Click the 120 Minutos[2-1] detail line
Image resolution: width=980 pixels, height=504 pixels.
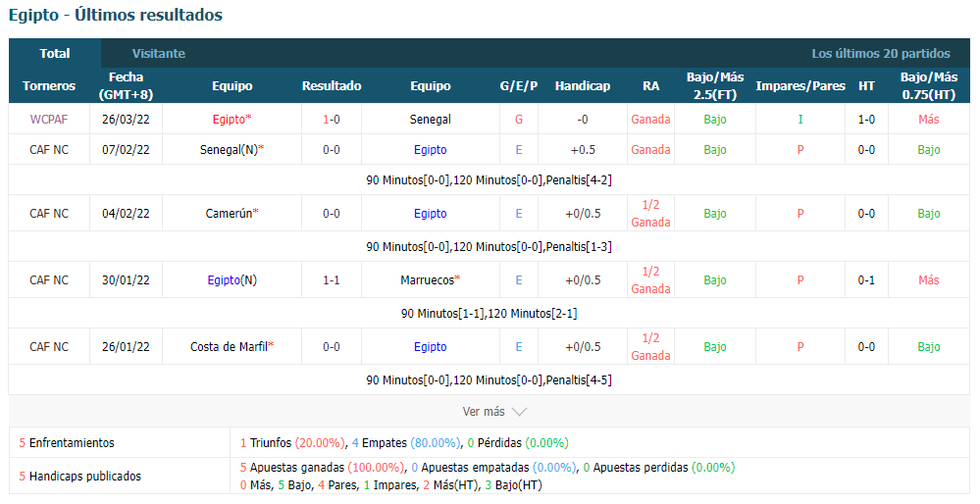(x=489, y=314)
